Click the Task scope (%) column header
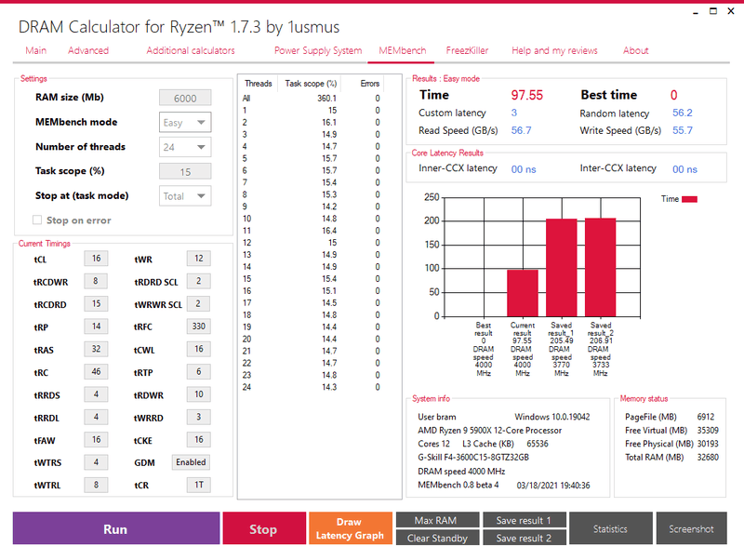 pos(311,84)
